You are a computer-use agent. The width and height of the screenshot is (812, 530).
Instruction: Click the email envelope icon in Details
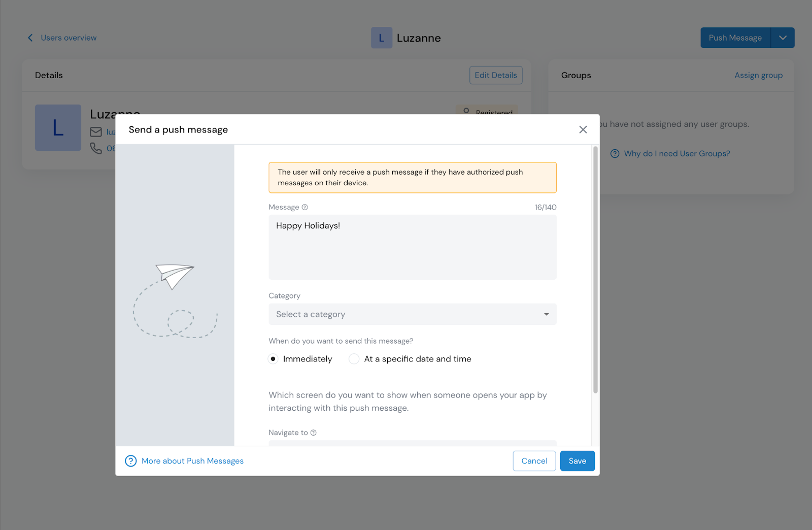[96, 132]
